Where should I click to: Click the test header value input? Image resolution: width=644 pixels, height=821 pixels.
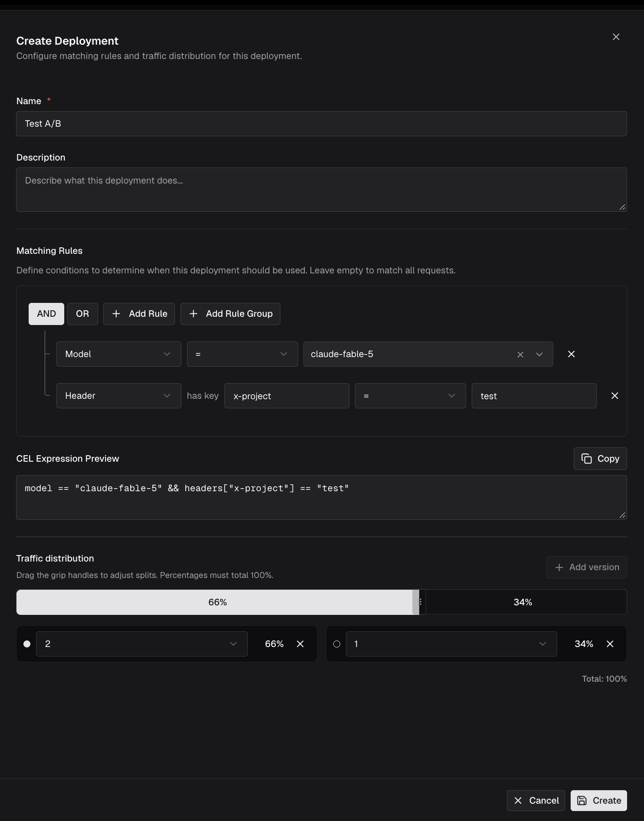534,396
